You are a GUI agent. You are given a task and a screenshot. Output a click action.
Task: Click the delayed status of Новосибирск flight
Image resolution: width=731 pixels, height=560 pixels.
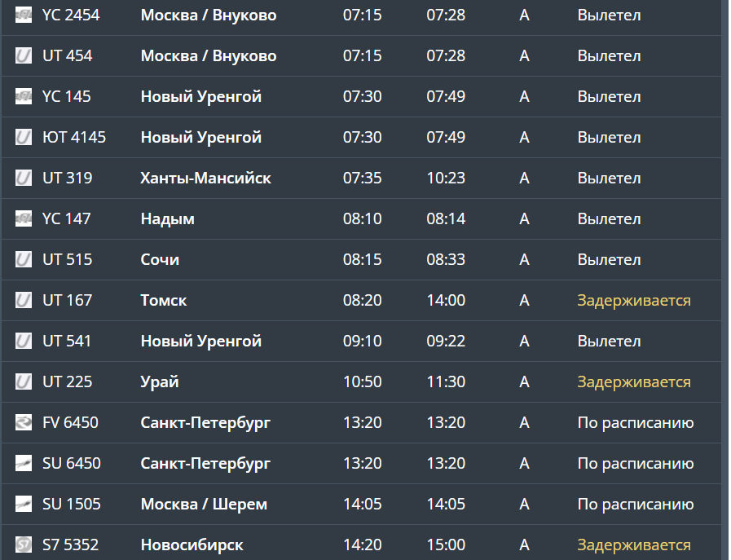point(634,545)
